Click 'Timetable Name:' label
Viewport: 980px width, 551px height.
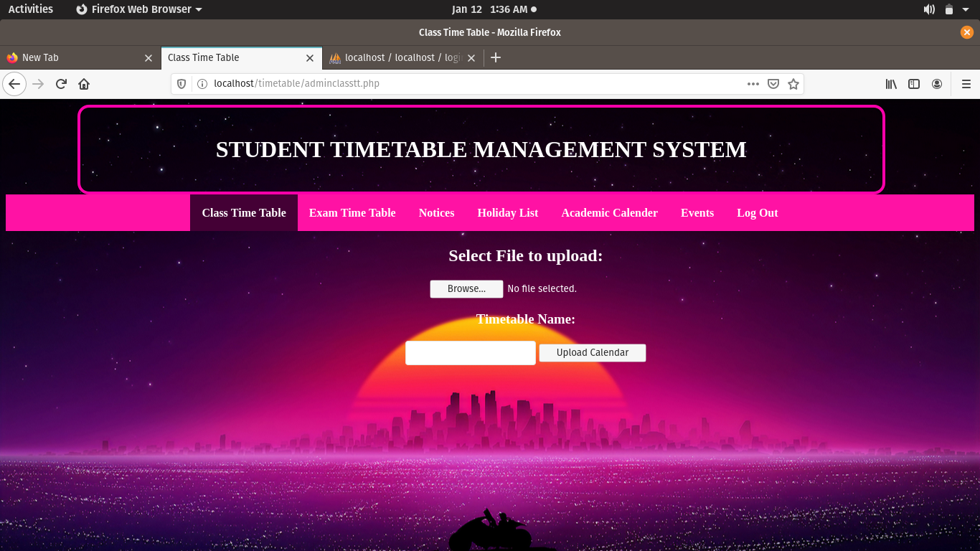click(526, 319)
